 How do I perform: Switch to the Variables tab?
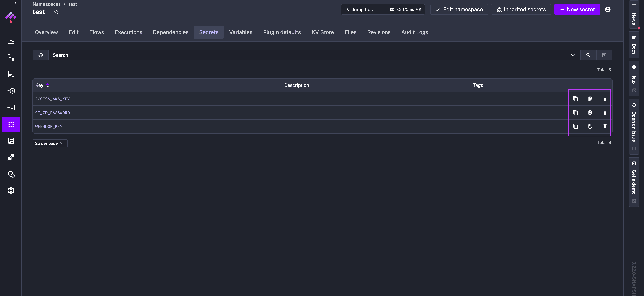tap(241, 32)
